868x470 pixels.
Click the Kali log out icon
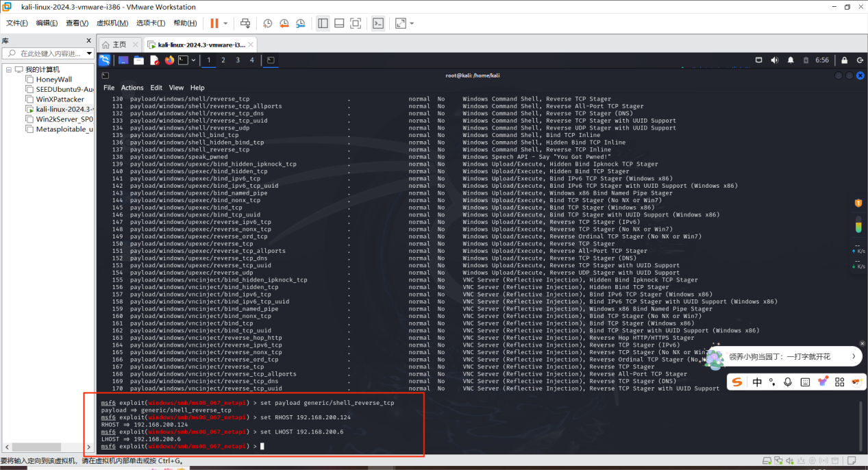859,60
